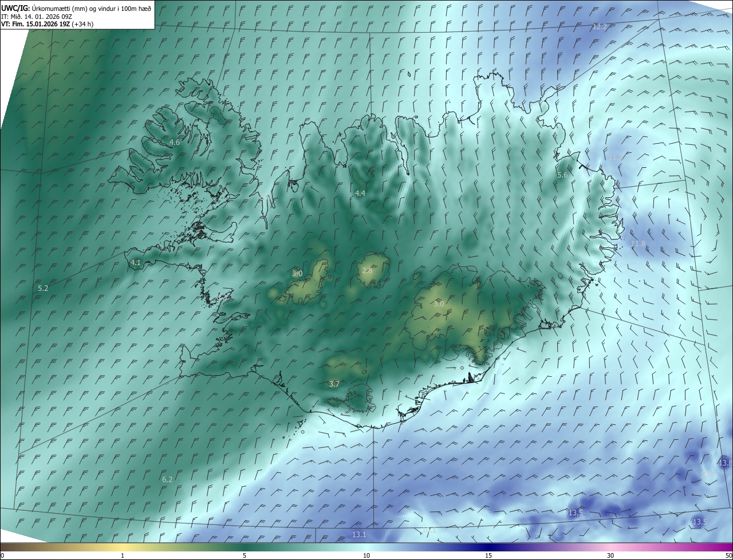
Task: Click the 4.6 value in the Westfjords
Action: pyautogui.click(x=175, y=142)
